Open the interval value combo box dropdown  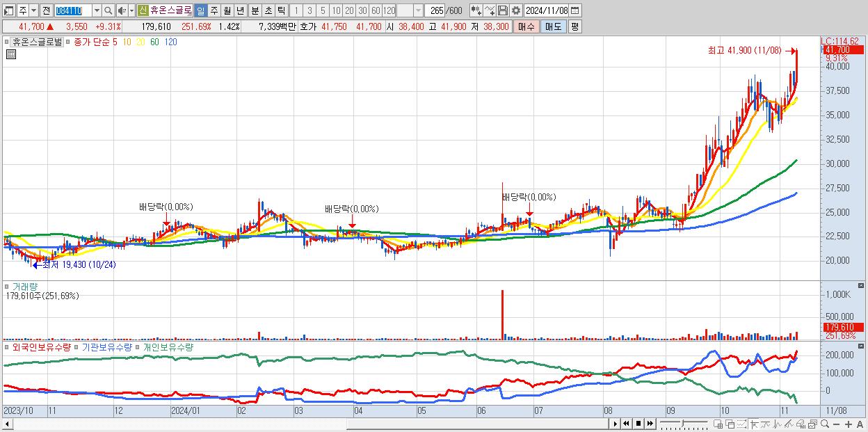click(418, 10)
